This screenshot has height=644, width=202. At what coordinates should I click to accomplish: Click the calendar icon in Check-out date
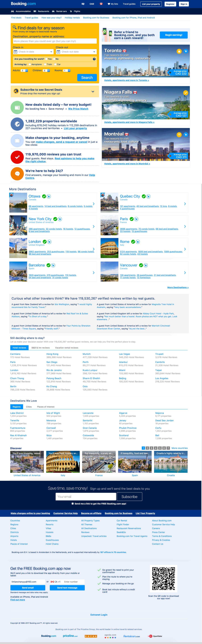pos(58,52)
